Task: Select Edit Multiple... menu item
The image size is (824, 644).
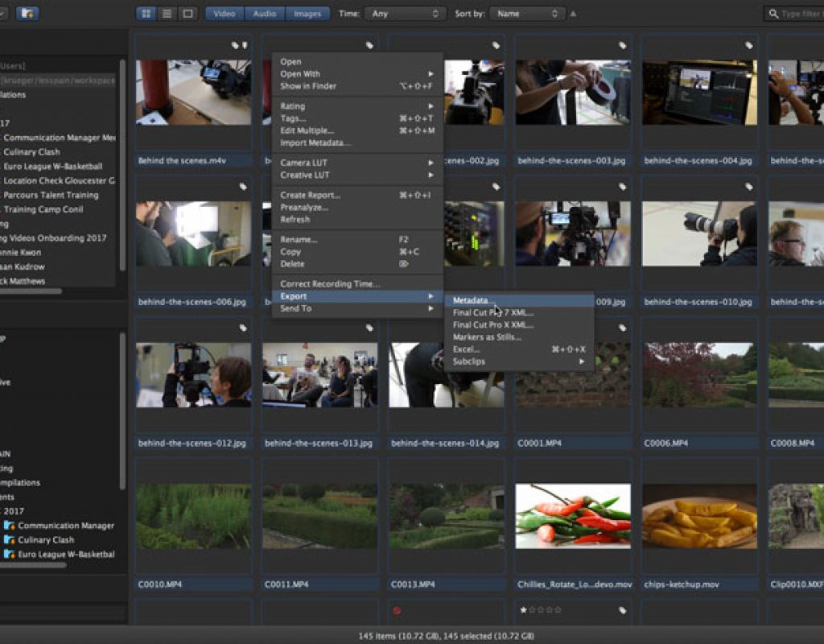Action: pyautogui.click(x=357, y=130)
